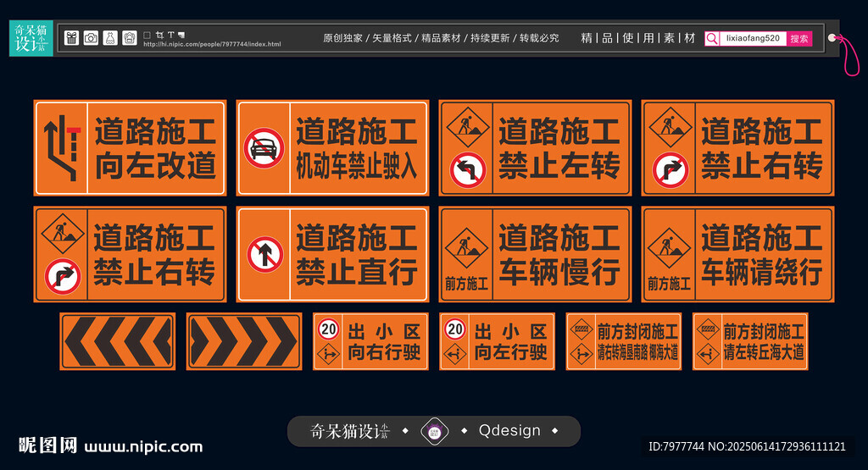Screen dimensions: 868x470
Task: Click the camera icon in the top bar
Action: click(x=91, y=37)
